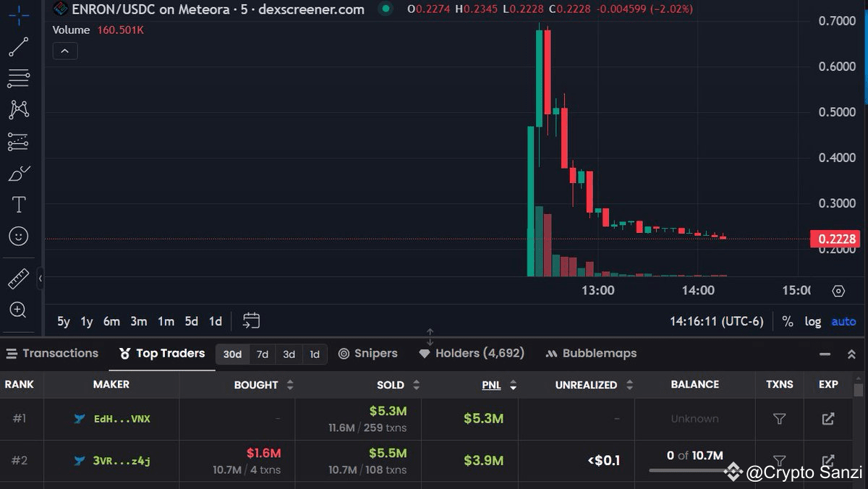Viewport: 868px width, 489px height.
Task: Click the bird icon next to EdH...VNX
Action: 80,419
